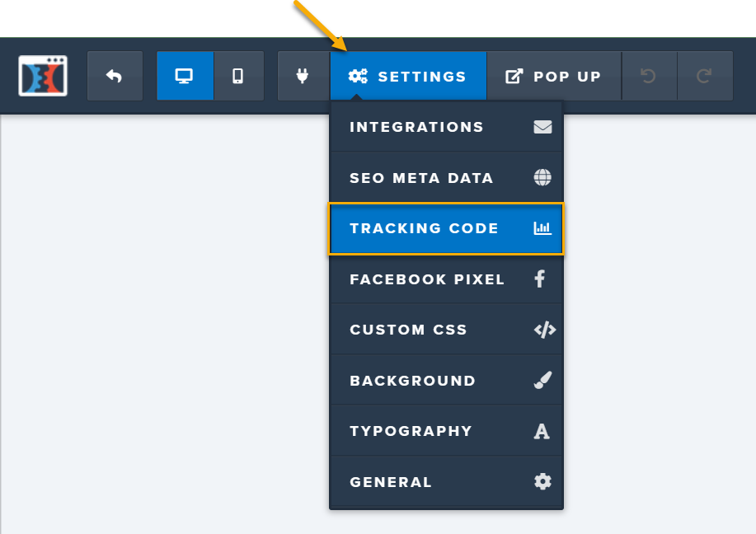Collapse the Settings dropdown menu
This screenshot has width=756, height=534.
coord(408,76)
